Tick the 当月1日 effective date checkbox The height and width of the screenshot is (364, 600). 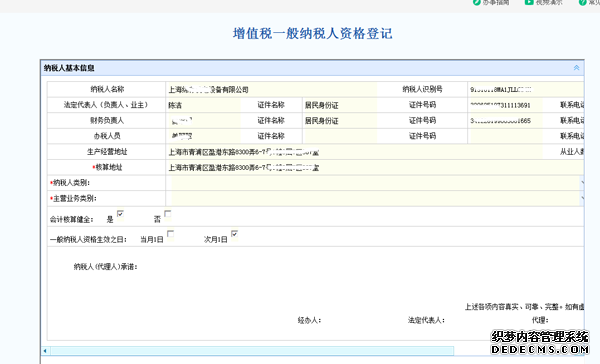171,233
